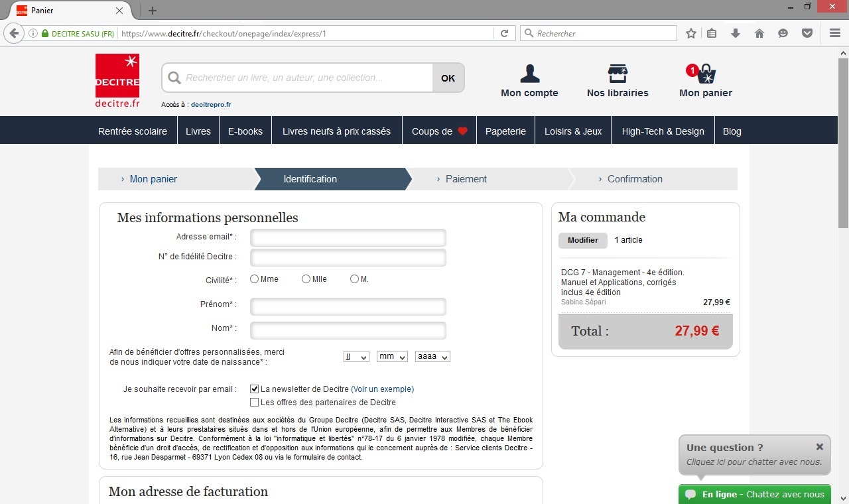Image resolution: width=849 pixels, height=504 pixels.
Task: Click the Confirmation step
Action: [x=635, y=179]
